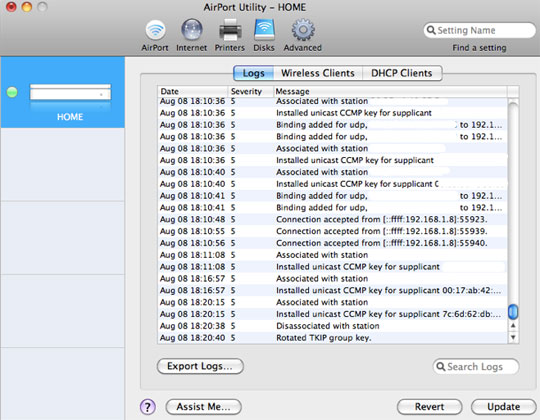
Task: Click the green status indicator for HOME
Action: click(12, 92)
